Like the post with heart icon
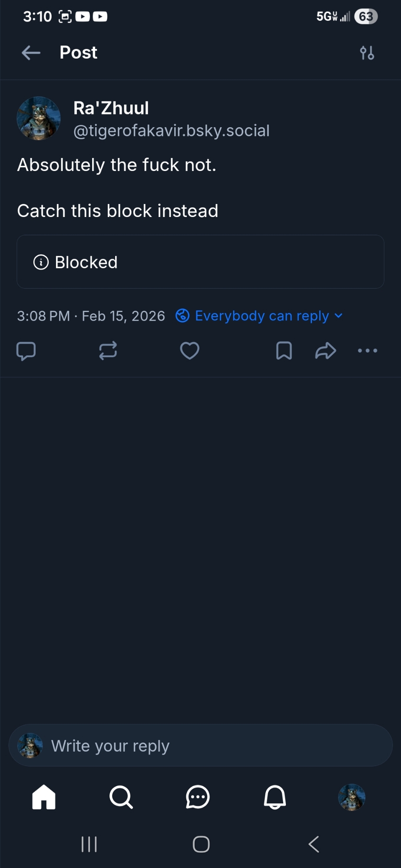The image size is (401, 868). [190, 351]
